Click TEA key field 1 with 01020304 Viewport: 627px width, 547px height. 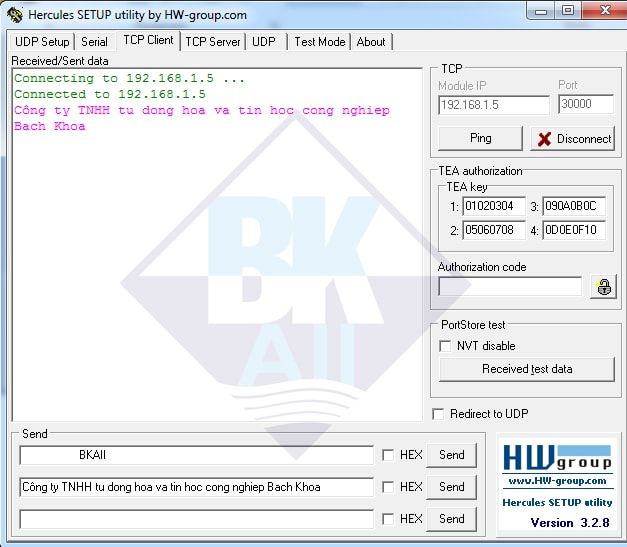pyautogui.click(x=494, y=206)
